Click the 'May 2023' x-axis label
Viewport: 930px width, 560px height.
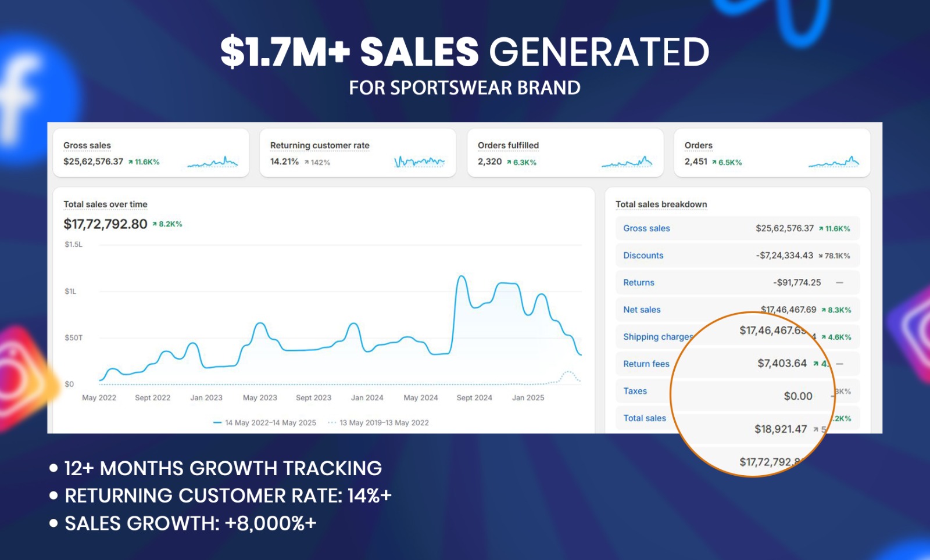click(260, 398)
